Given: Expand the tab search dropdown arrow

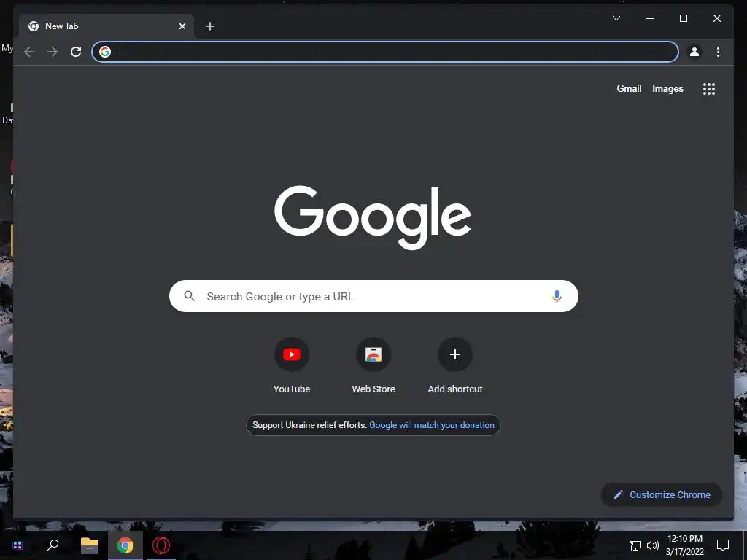Looking at the screenshot, I should [x=616, y=18].
